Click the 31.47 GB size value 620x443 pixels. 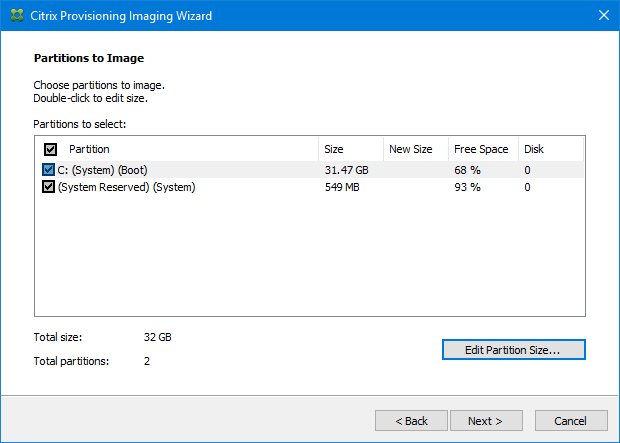coord(346,170)
